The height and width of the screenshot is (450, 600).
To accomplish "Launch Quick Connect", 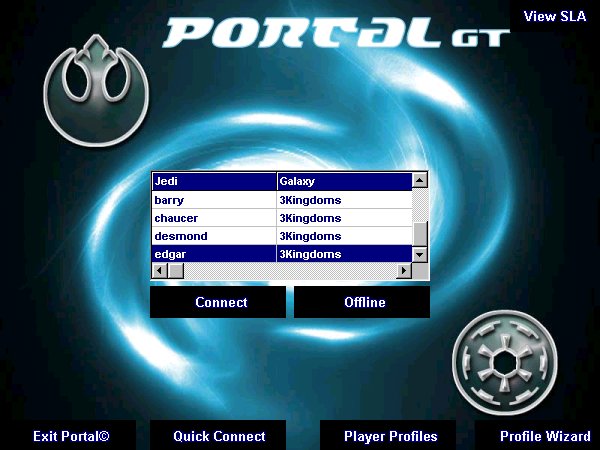I will coord(219,436).
